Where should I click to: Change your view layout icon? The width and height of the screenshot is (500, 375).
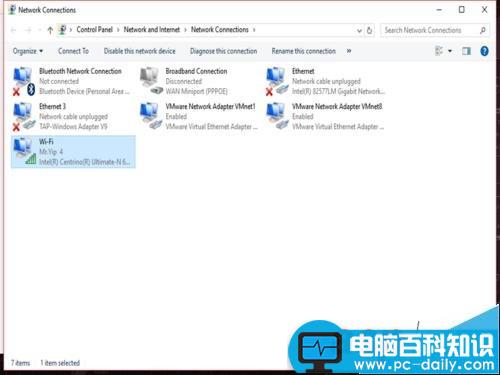click(x=439, y=51)
